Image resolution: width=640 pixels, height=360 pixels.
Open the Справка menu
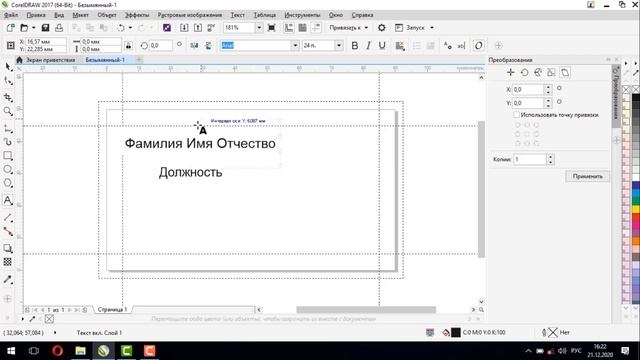pos(362,15)
